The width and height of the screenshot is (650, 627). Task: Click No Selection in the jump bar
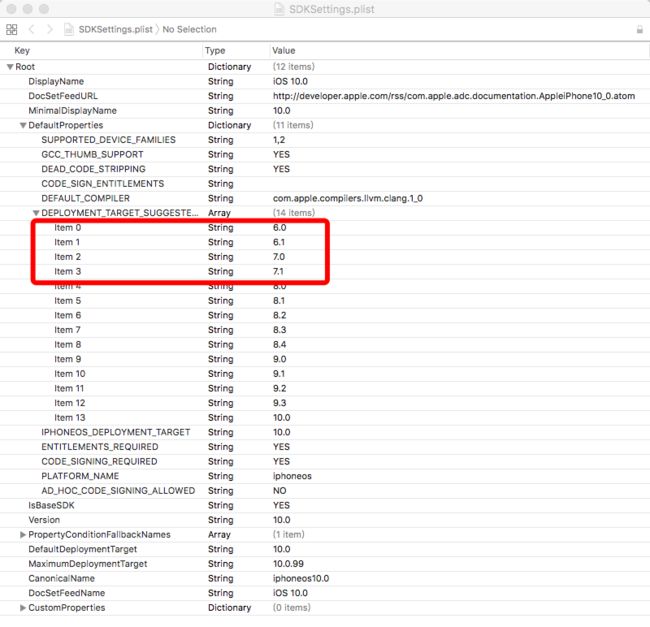[189, 29]
